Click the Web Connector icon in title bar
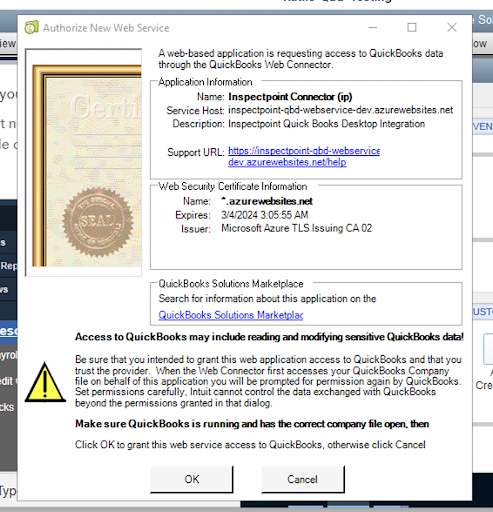The image size is (493, 512). click(32, 28)
